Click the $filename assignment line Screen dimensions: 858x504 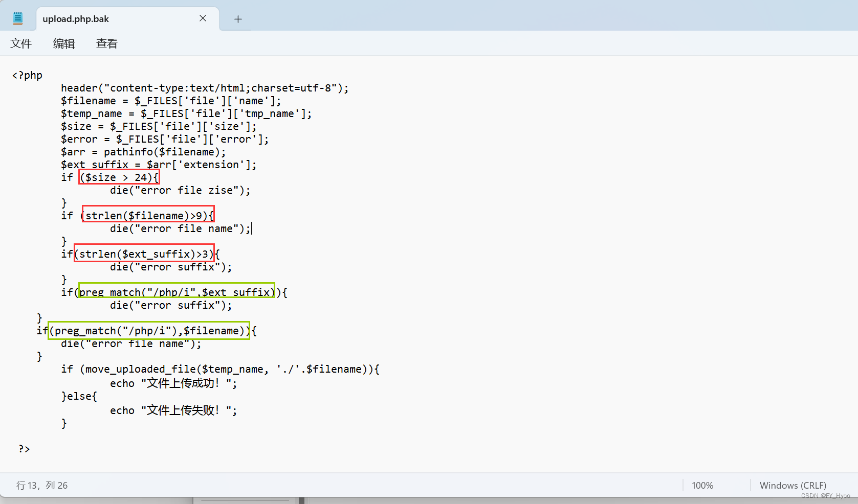coord(171,101)
